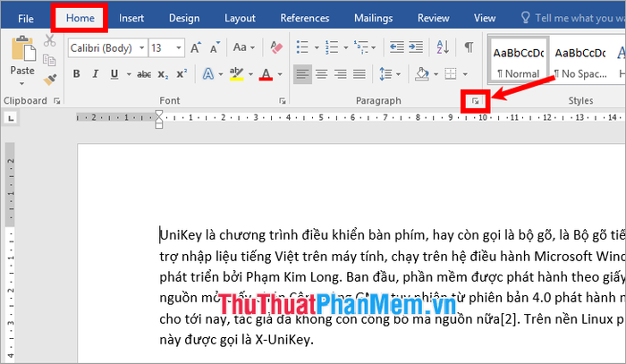Switch to the Home tab
The height and width of the screenshot is (364, 626).
click(80, 19)
